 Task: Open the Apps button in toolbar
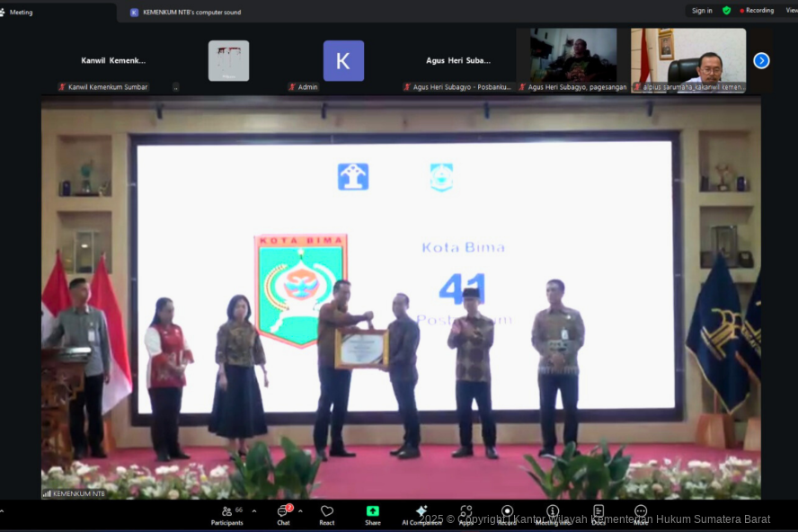[x=466, y=515]
